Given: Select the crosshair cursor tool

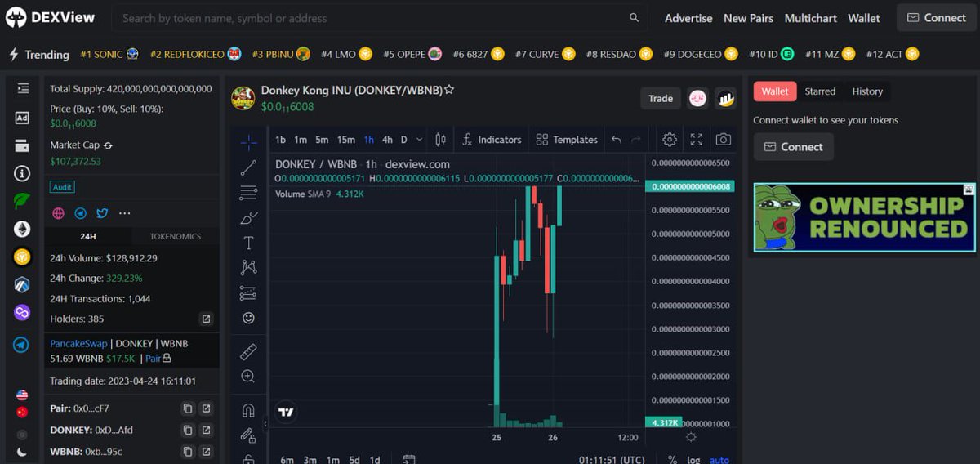Looking at the screenshot, I should pos(248,142).
